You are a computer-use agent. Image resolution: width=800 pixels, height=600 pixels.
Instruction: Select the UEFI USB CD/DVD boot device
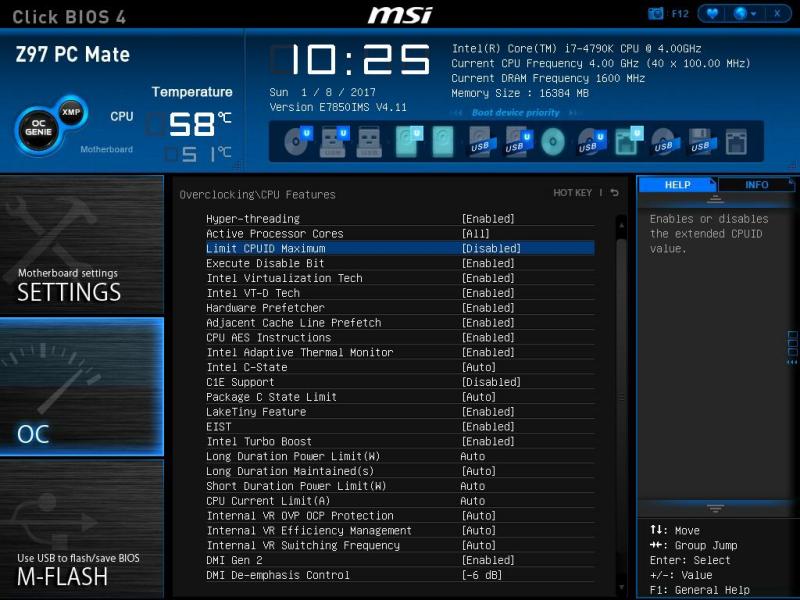[x=591, y=141]
